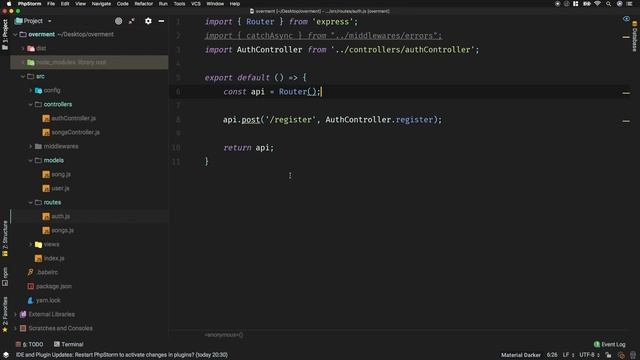Screen dimensions: 640x360
Task: Select the node_modules library root folder
Action: [89, 62]
